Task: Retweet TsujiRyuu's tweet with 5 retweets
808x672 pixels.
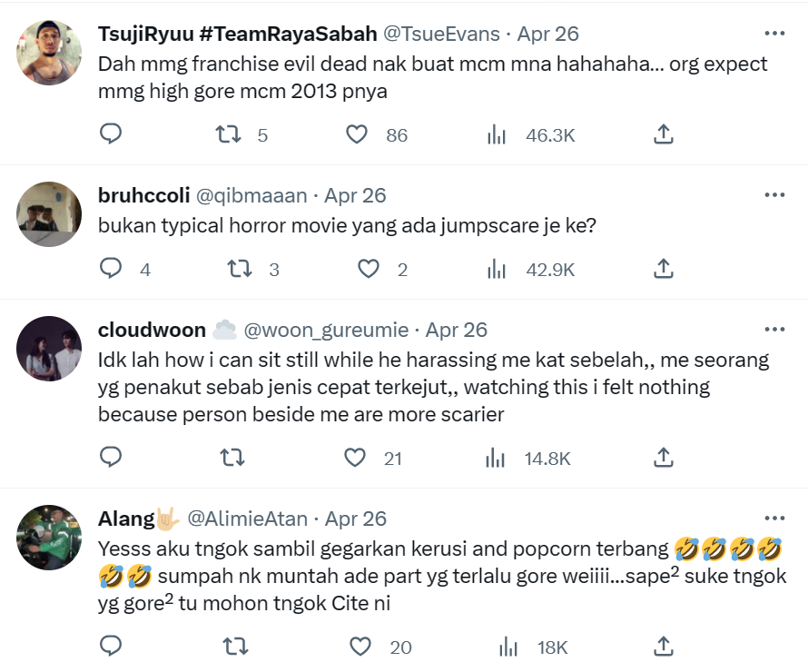Action: 228,134
